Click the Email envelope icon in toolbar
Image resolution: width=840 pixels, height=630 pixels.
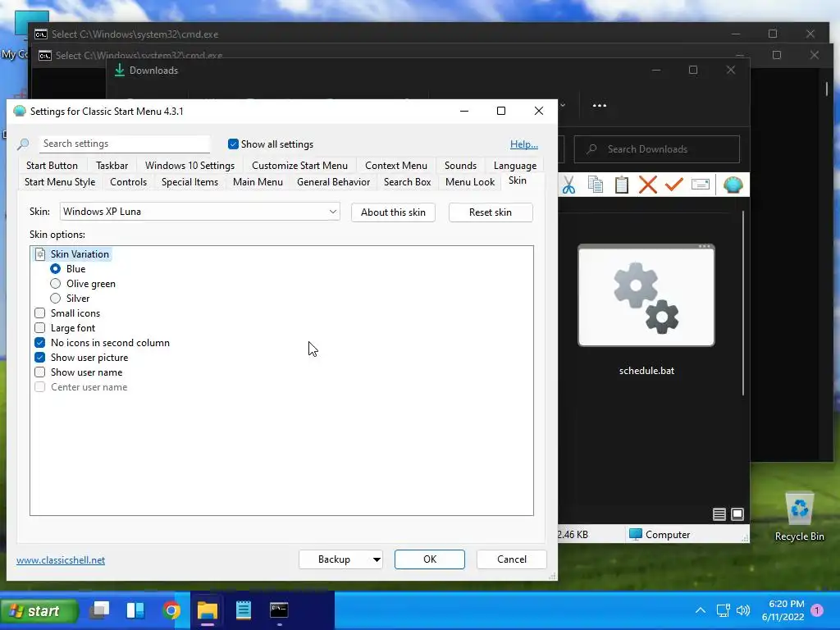point(701,185)
